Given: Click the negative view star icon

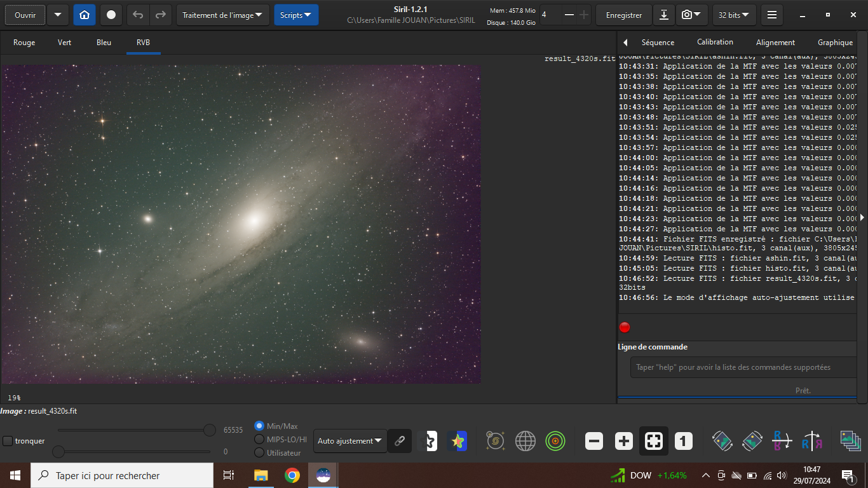Looking at the screenshot, I should click(x=429, y=441).
